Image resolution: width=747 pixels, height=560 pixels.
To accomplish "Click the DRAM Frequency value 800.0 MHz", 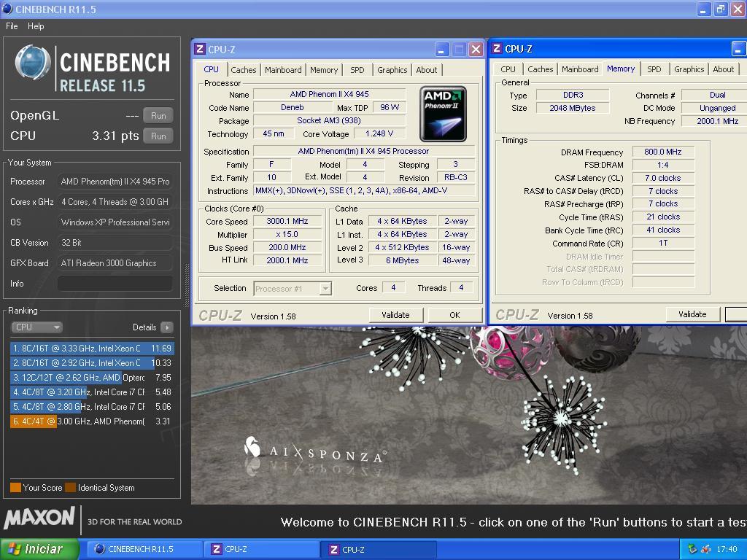I will pyautogui.click(x=663, y=152).
